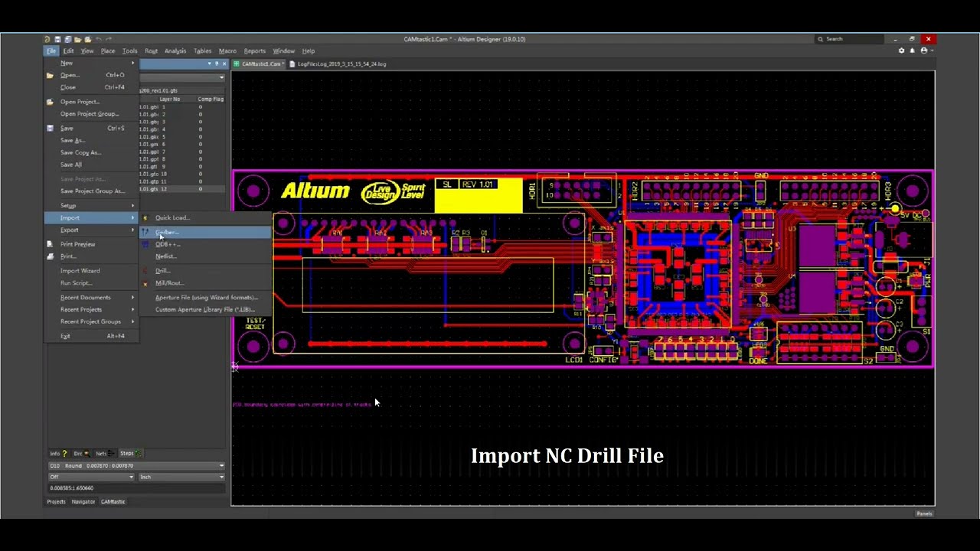Choose Exit from the File menu
The width and height of the screenshot is (980, 551).
91,336
